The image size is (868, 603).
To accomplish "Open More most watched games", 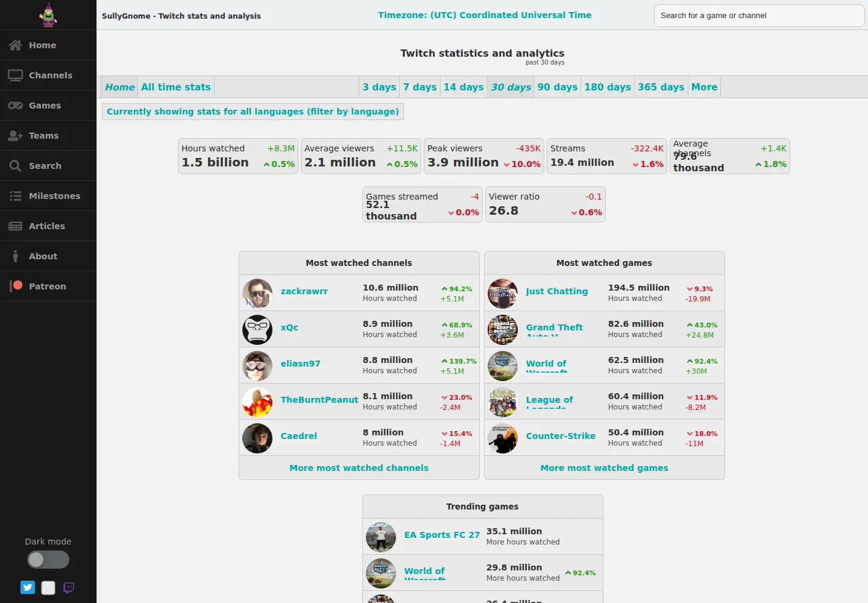I will coord(605,468).
